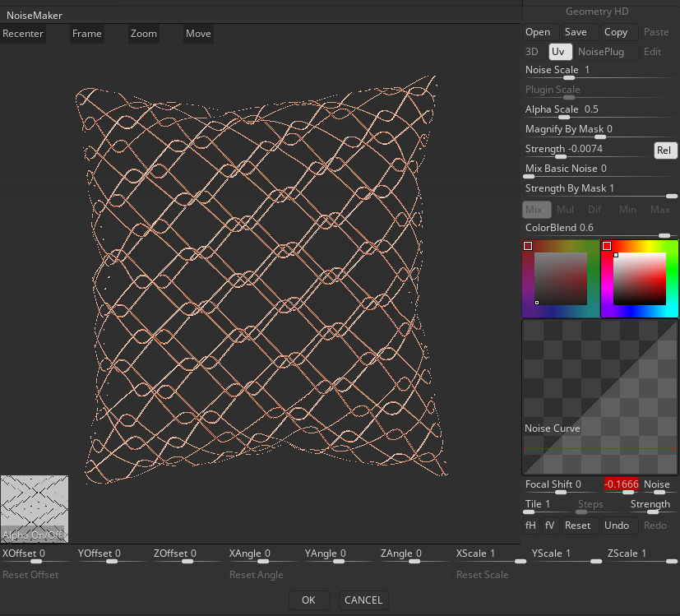This screenshot has height=616, width=680.
Task: Click the Tile slider
Action: 548,507
